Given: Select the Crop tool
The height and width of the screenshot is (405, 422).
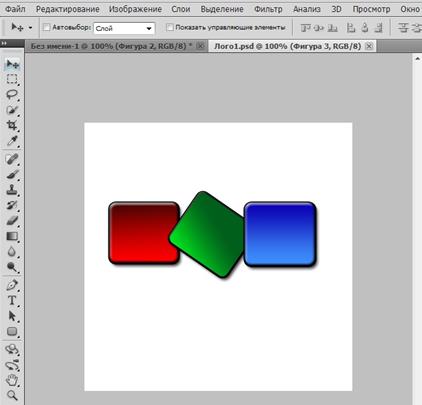Looking at the screenshot, I should (x=12, y=125).
